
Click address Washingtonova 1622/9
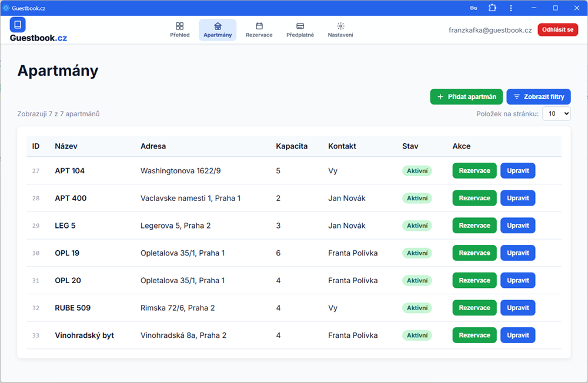coord(181,170)
